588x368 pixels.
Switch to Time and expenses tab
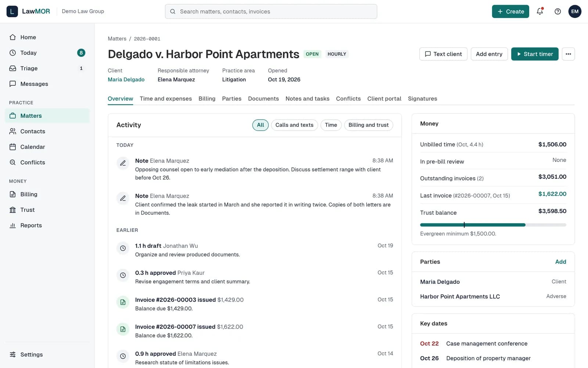pyautogui.click(x=166, y=99)
